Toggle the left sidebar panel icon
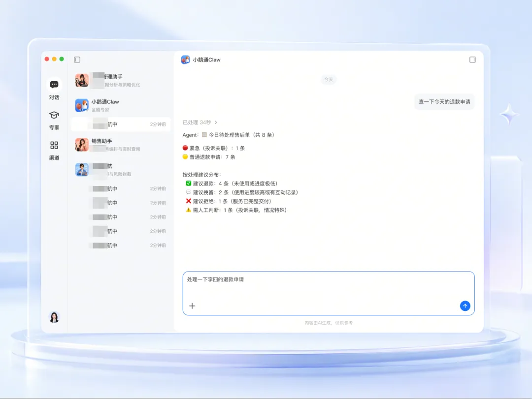This screenshot has height=399, width=532. pos(77,60)
